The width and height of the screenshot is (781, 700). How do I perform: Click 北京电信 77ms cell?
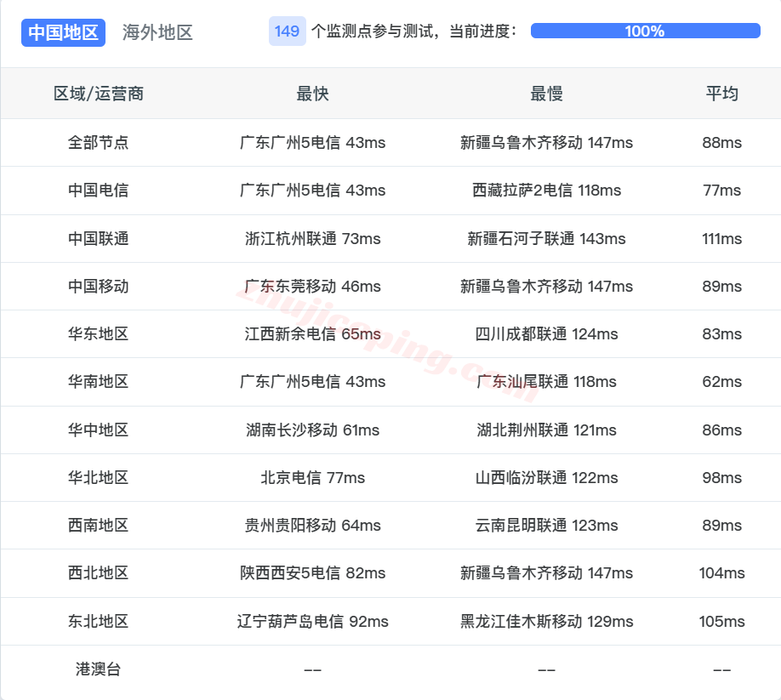[x=312, y=477]
